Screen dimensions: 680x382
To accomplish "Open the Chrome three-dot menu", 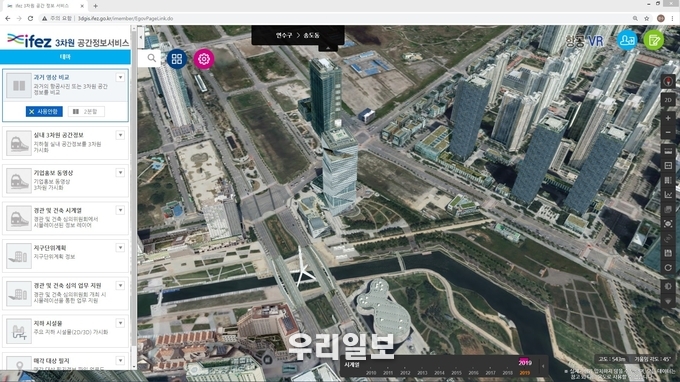I will point(673,19).
